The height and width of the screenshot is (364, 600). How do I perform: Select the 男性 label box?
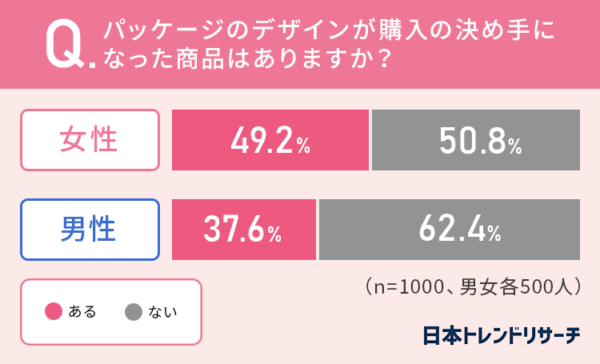[x=90, y=229]
